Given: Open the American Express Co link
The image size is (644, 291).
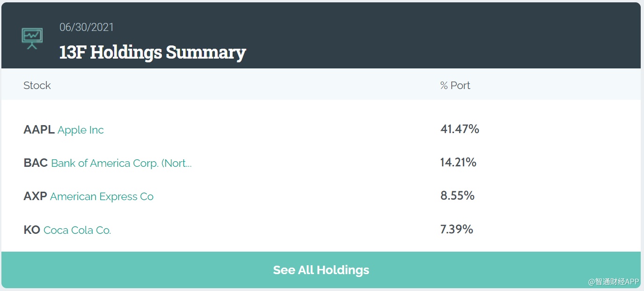Looking at the screenshot, I should (102, 196).
